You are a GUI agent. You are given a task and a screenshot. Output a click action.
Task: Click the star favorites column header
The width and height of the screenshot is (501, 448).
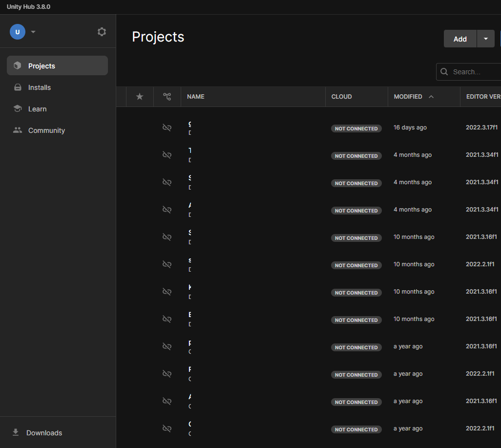(x=140, y=97)
